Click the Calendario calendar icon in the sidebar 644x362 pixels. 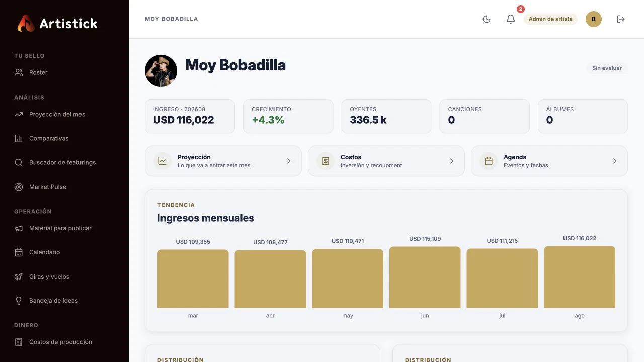[x=19, y=252]
